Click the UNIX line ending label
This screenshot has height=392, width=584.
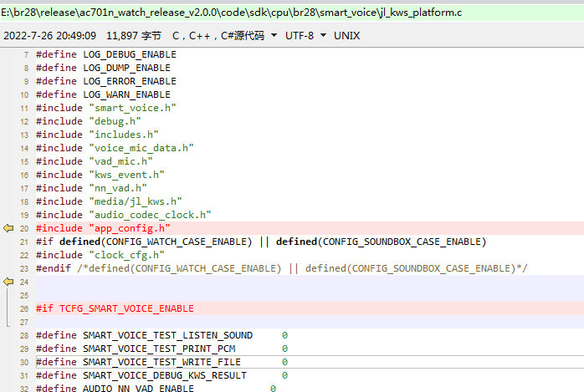point(346,36)
